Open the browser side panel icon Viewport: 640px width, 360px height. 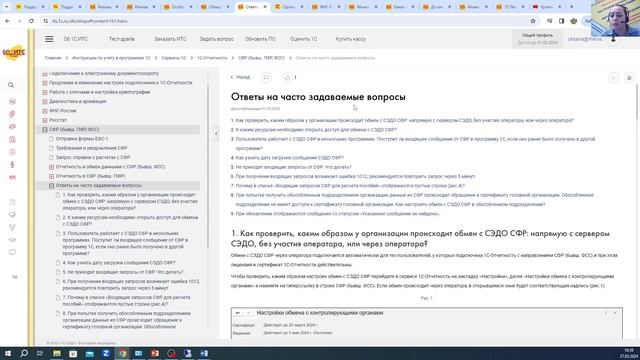pos(561,21)
